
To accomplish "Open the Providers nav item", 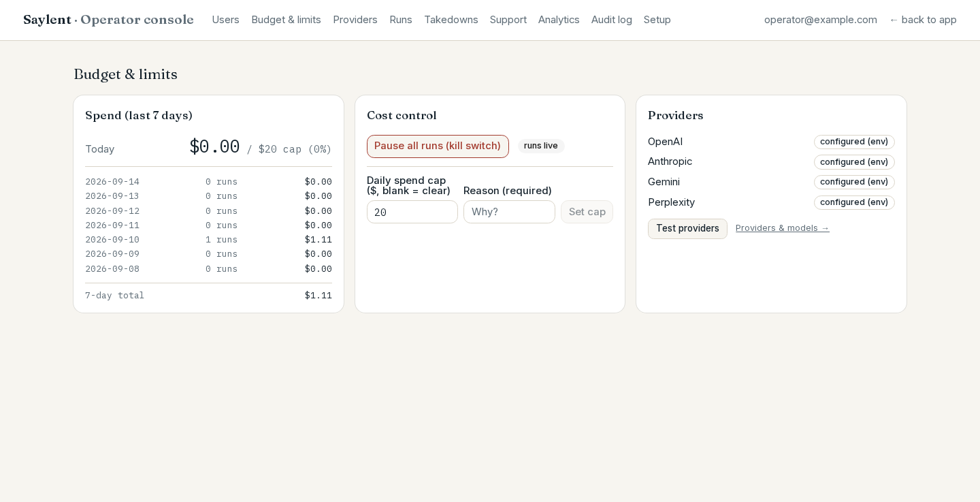I will coord(355,20).
